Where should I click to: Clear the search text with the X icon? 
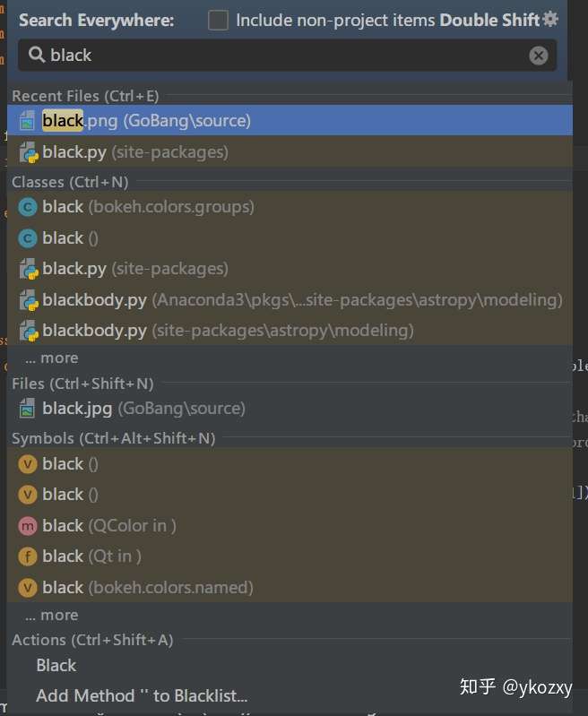pyautogui.click(x=538, y=56)
